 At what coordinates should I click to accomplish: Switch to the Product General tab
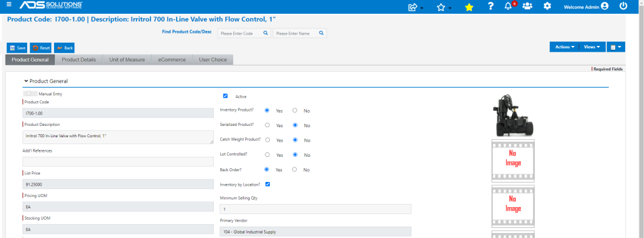[x=30, y=60]
